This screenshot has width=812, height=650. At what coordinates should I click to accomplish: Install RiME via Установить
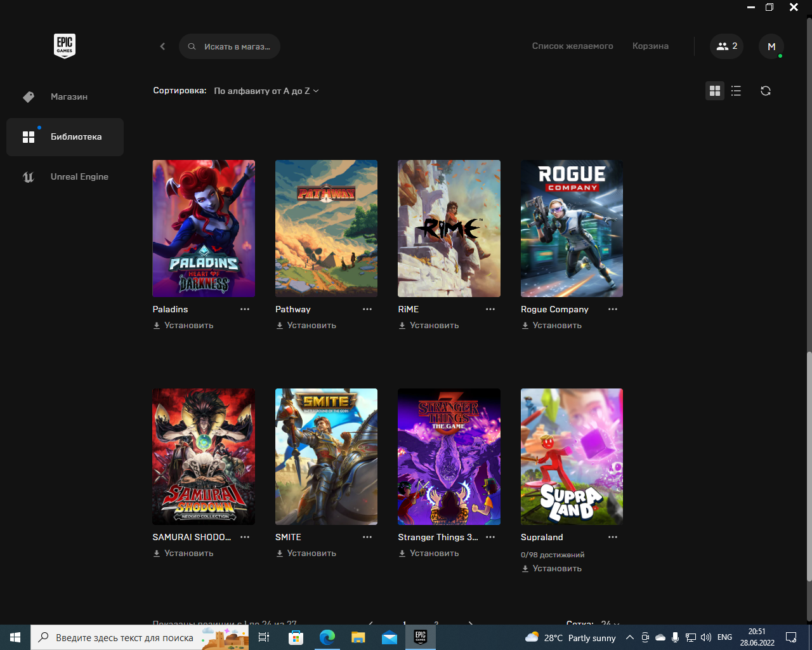click(429, 325)
